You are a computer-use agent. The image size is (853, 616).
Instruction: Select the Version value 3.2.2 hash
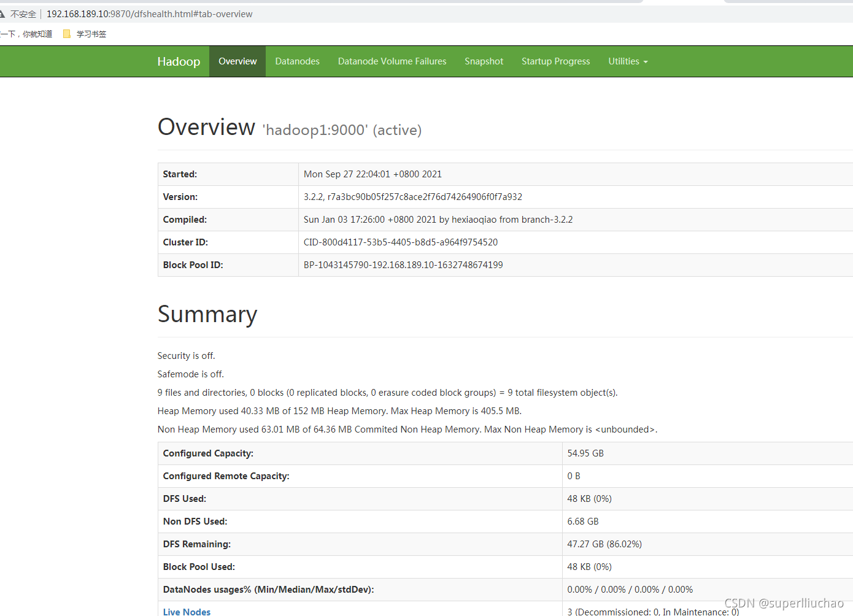(x=413, y=197)
